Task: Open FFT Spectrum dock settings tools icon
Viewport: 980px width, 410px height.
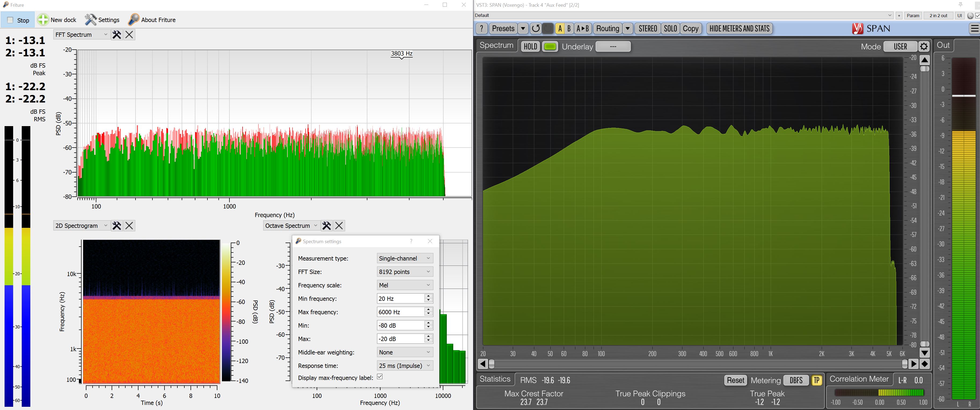Action: tap(116, 35)
